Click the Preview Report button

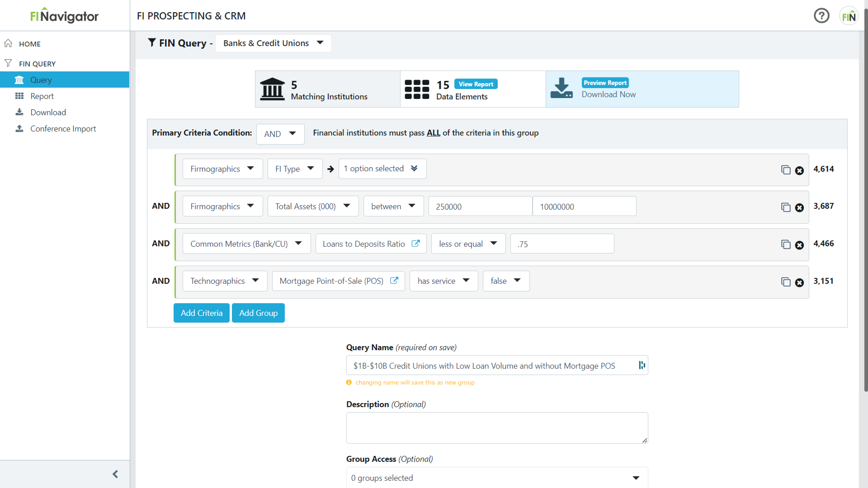pos(605,82)
